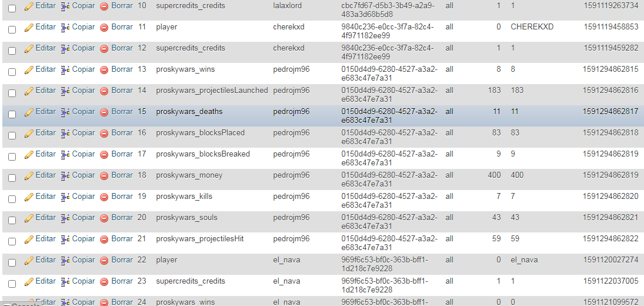Click the copy icon for row 17
Viewport: 644px width, 306px height.
click(x=65, y=154)
